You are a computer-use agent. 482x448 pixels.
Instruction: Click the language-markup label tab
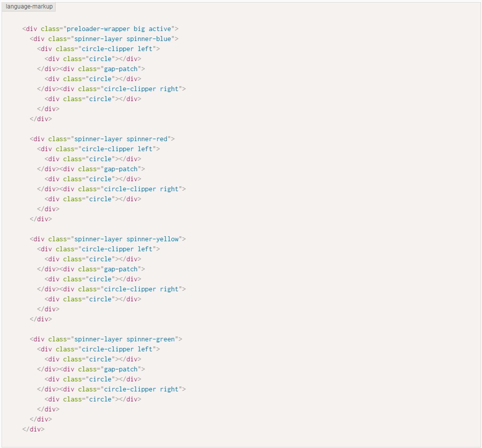tap(29, 7)
